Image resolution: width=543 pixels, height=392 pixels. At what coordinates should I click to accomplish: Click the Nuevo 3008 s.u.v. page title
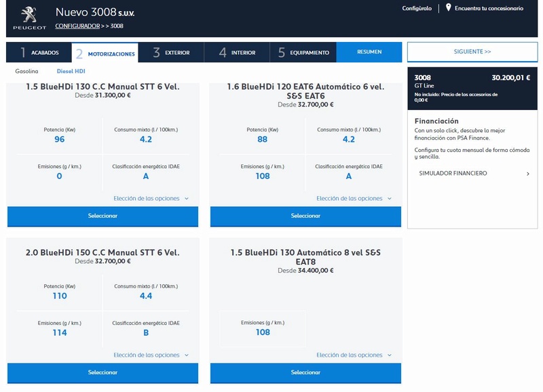pyautogui.click(x=95, y=12)
